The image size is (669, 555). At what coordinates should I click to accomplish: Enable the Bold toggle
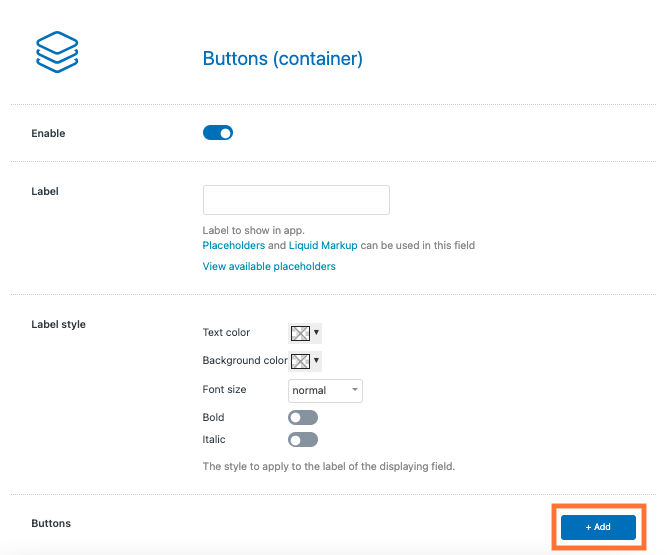pos(303,417)
